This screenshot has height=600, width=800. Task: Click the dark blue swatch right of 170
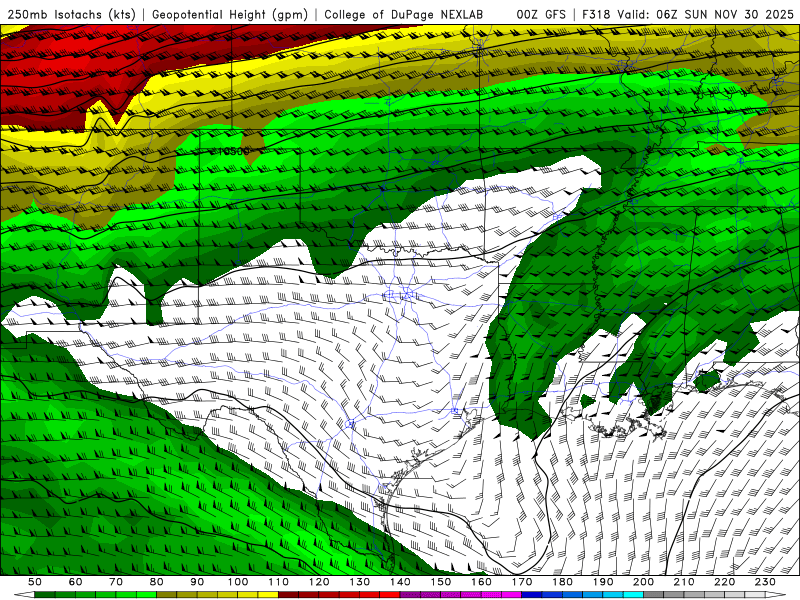coord(532,595)
